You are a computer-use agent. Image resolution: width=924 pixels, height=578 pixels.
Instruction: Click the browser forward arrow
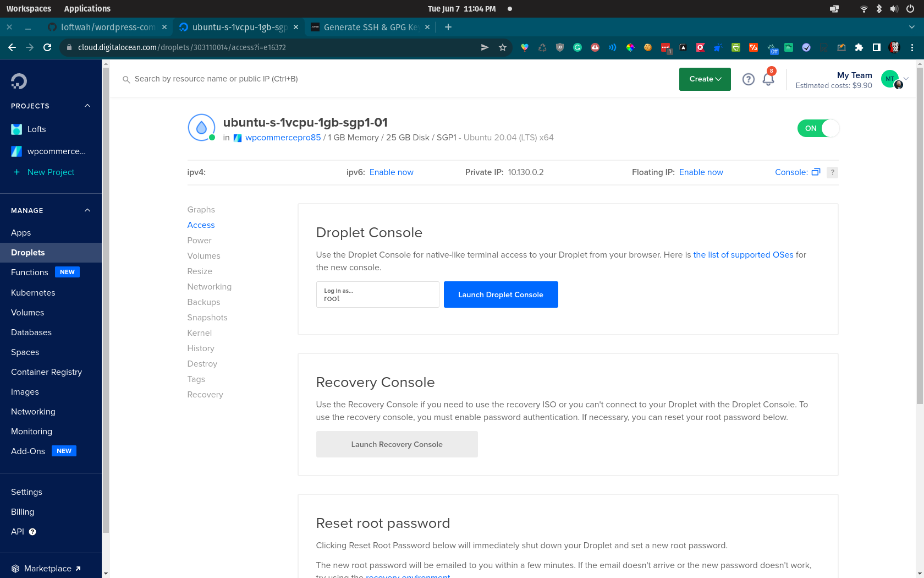coord(30,47)
